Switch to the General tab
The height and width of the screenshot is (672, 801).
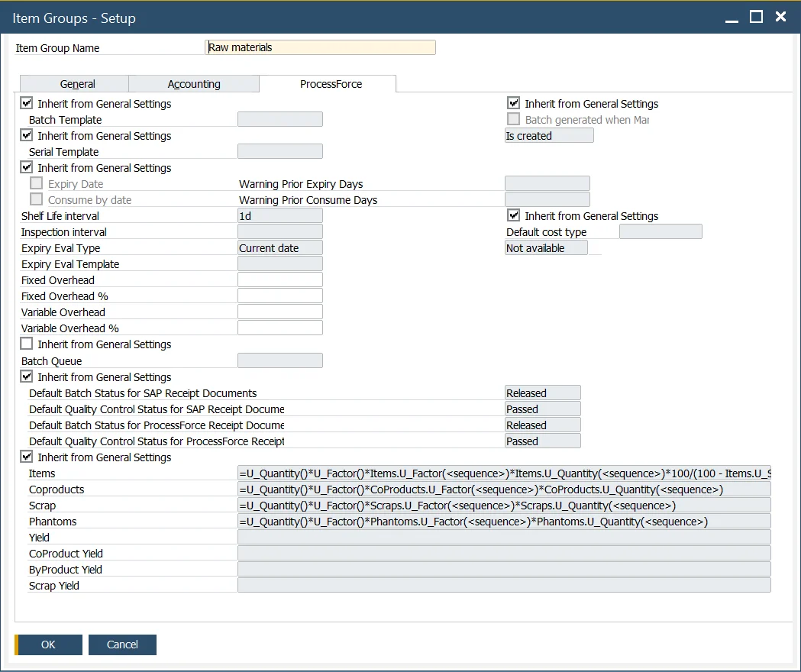point(77,84)
